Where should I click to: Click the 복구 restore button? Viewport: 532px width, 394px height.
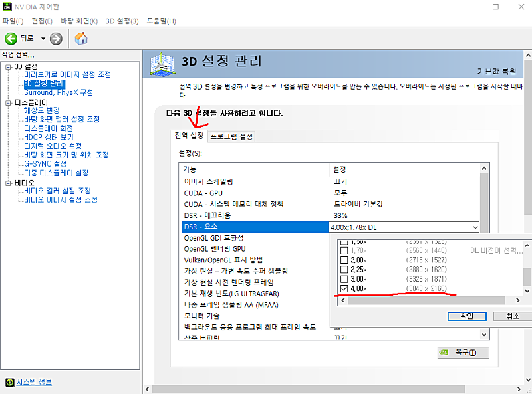point(463,353)
